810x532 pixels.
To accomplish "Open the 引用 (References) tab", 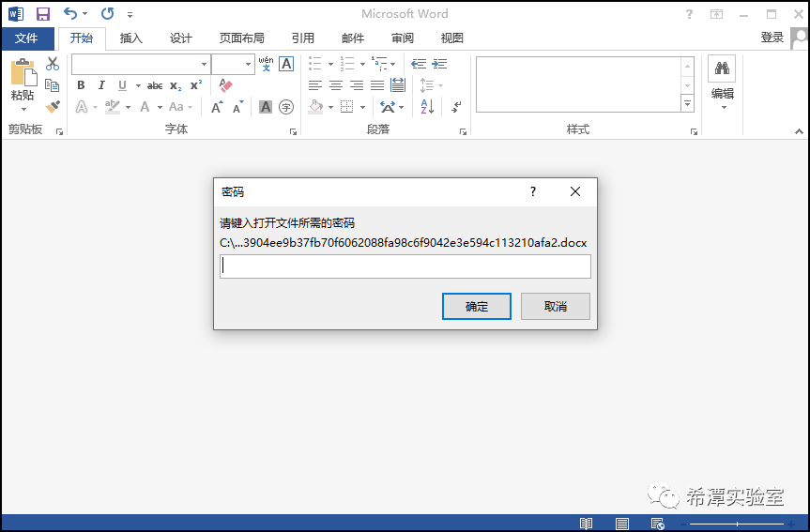I will (303, 38).
